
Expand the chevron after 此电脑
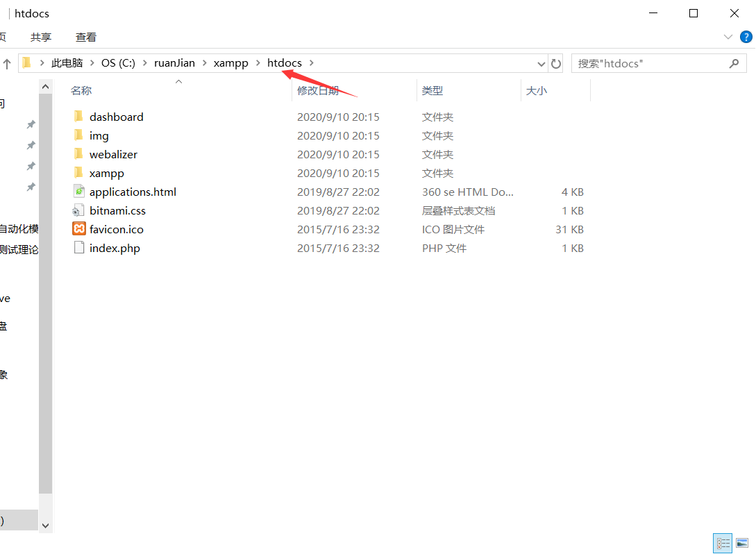click(92, 62)
